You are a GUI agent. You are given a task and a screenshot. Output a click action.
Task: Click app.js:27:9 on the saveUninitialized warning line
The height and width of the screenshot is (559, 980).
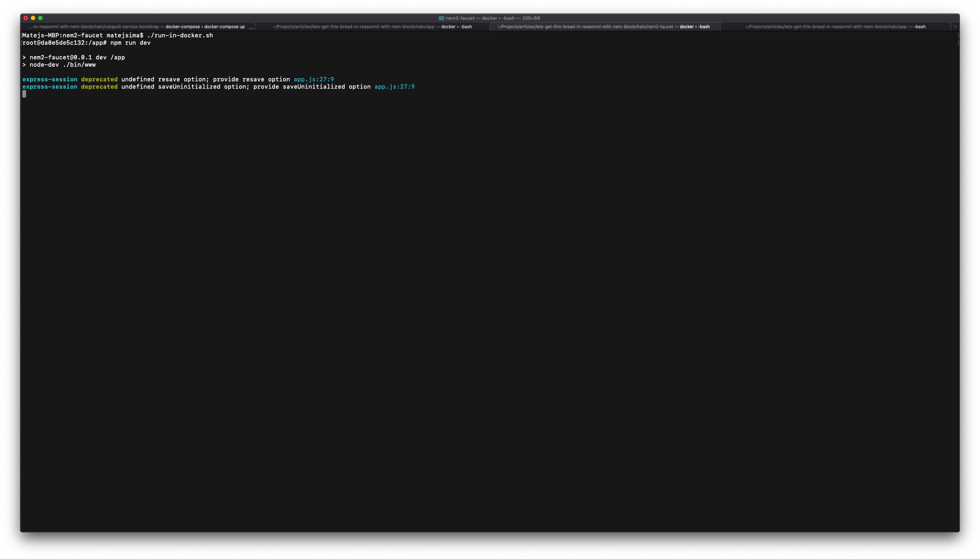(x=394, y=87)
